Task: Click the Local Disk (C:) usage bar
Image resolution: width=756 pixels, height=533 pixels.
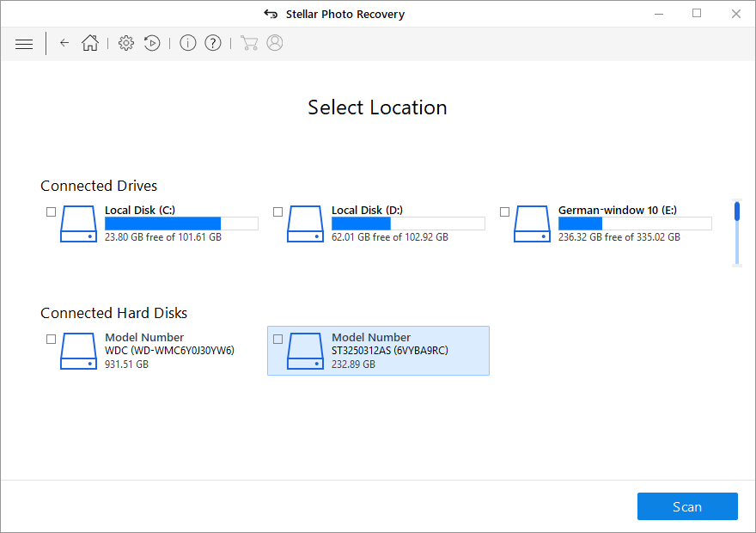Action: pos(181,224)
